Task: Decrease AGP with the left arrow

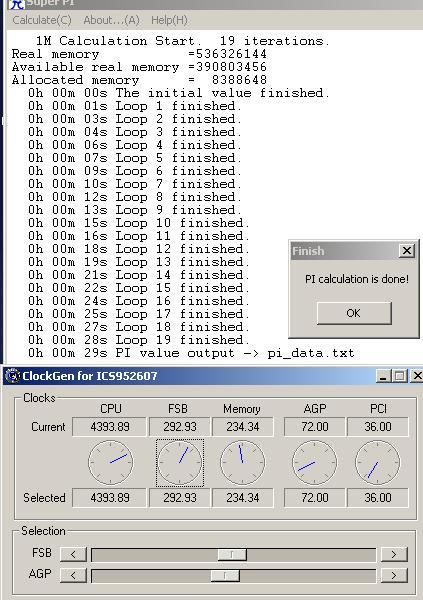Action: coord(73,575)
